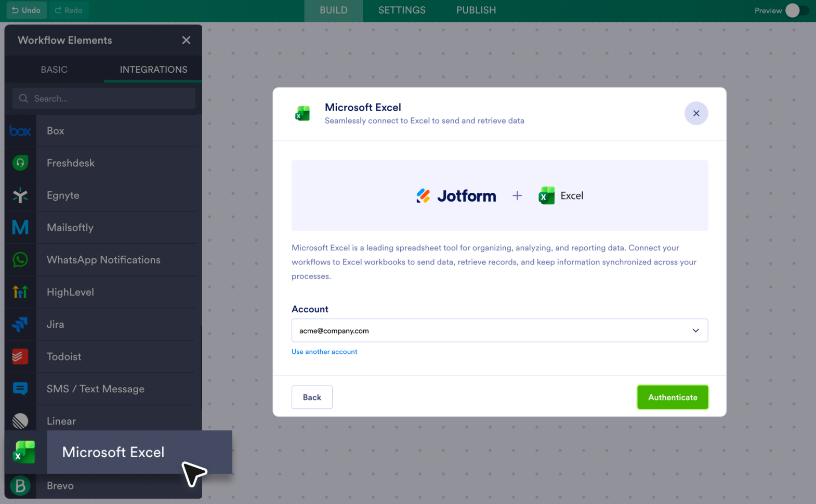Click the Todoist red icon
The height and width of the screenshot is (504, 816).
(x=20, y=356)
